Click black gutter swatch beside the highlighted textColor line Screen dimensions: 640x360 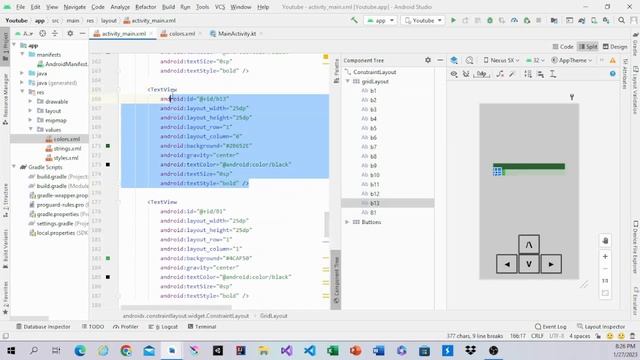click(x=108, y=164)
